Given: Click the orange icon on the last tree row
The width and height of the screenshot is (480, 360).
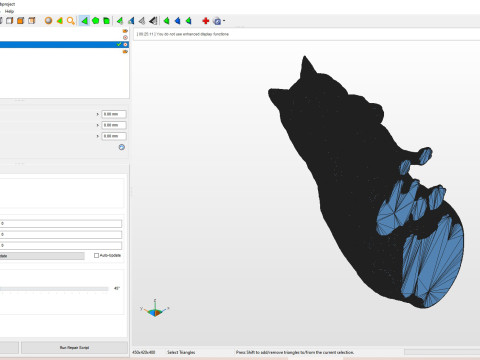Looking at the screenshot, I should coord(125,52).
